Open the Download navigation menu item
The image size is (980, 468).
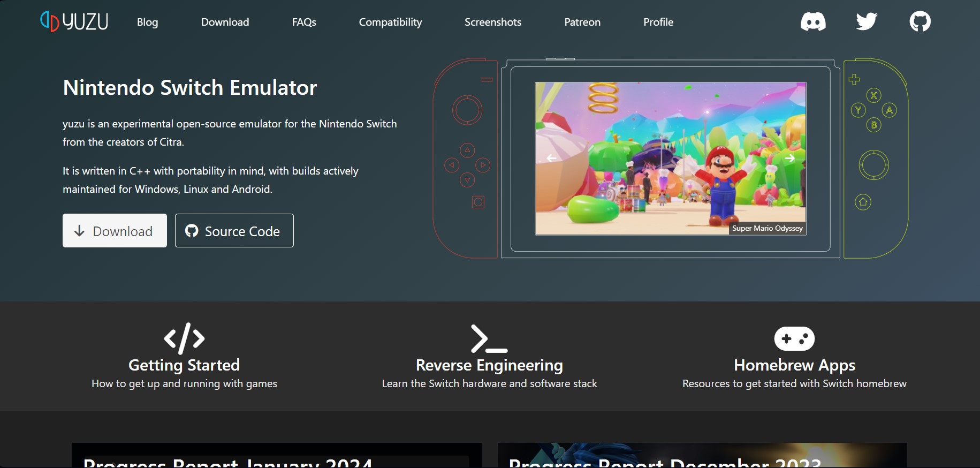pos(225,22)
